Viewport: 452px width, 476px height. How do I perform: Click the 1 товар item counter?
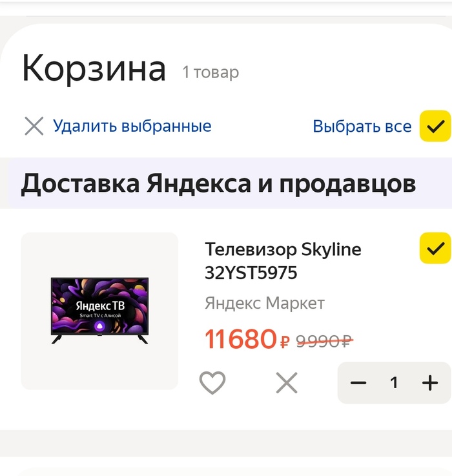tap(211, 72)
